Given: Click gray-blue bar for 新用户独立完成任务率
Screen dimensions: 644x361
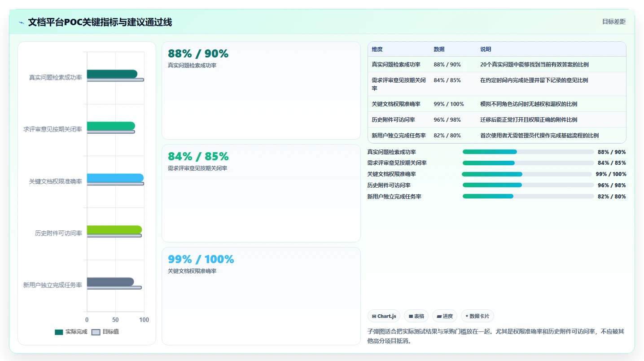Looking at the screenshot, I should pyautogui.click(x=110, y=282).
